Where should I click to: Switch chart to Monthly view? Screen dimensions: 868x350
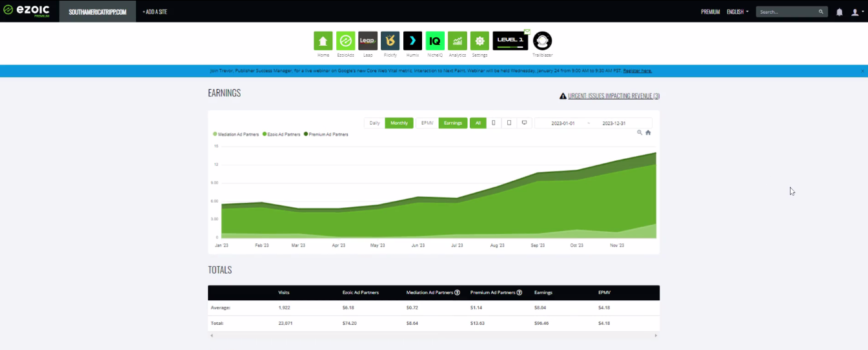[x=399, y=123]
